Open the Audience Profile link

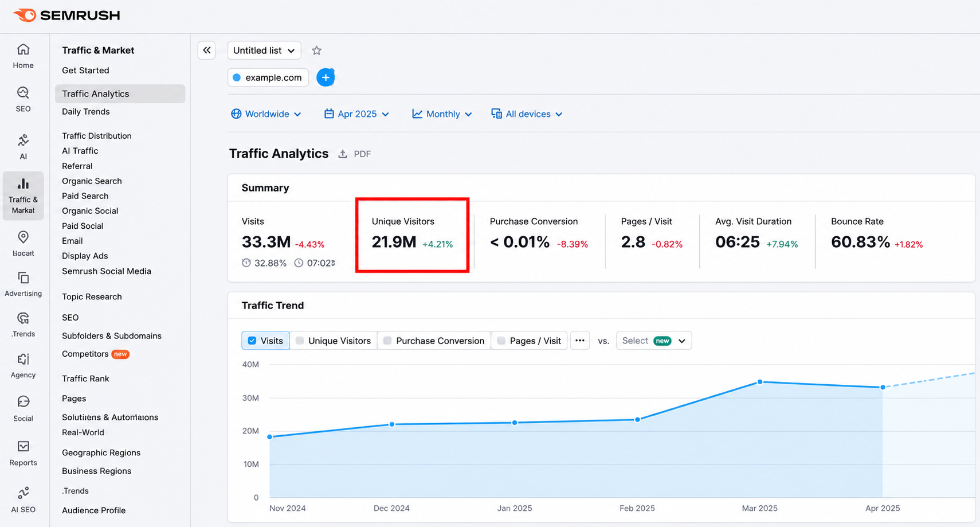click(x=94, y=510)
